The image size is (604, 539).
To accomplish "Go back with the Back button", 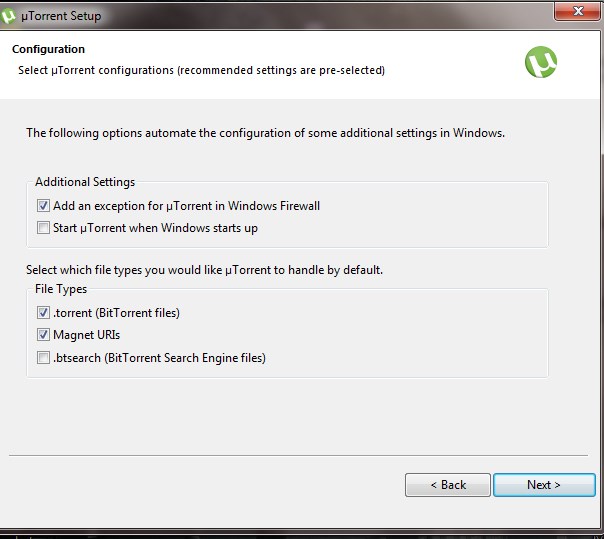I will (447, 485).
